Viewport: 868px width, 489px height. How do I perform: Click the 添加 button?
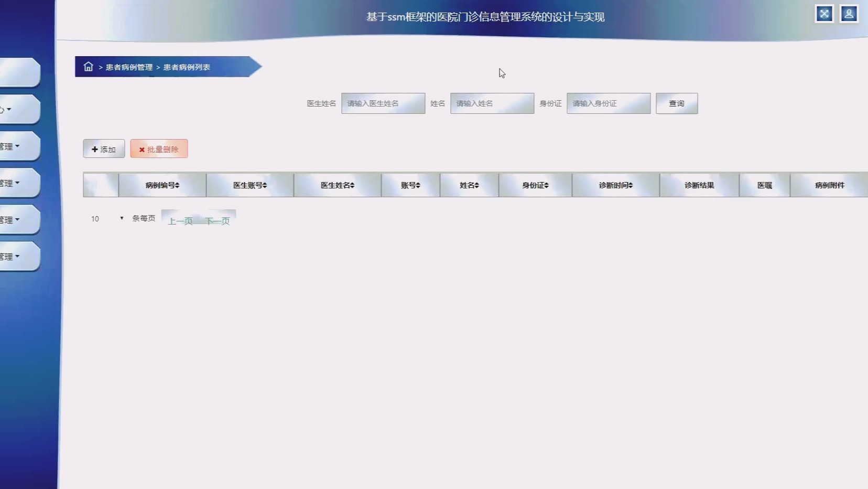(x=104, y=149)
